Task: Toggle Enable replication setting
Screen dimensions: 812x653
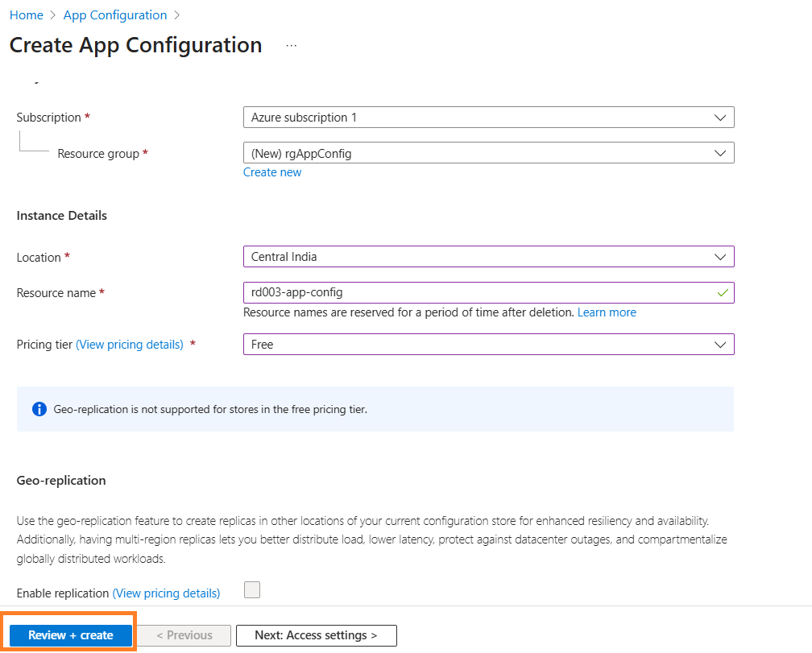Action: pyautogui.click(x=252, y=590)
